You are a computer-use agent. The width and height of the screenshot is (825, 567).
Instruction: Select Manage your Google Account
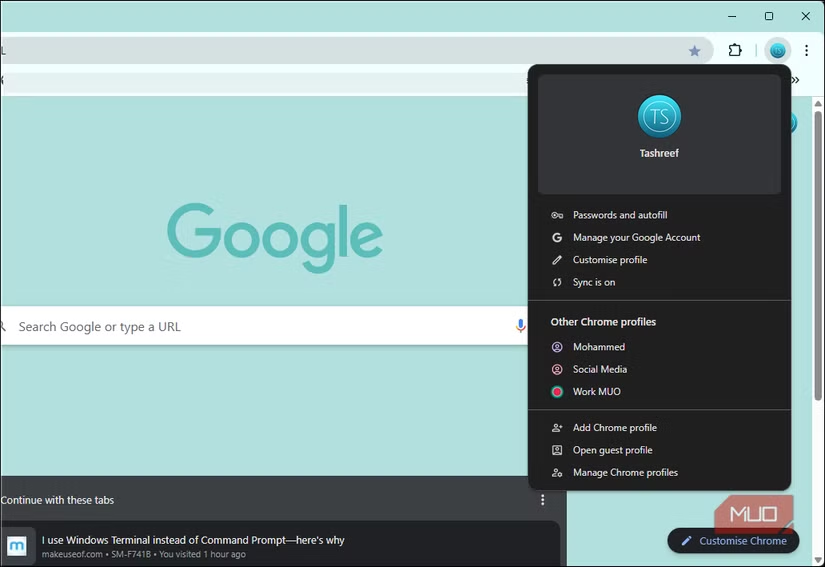point(636,238)
